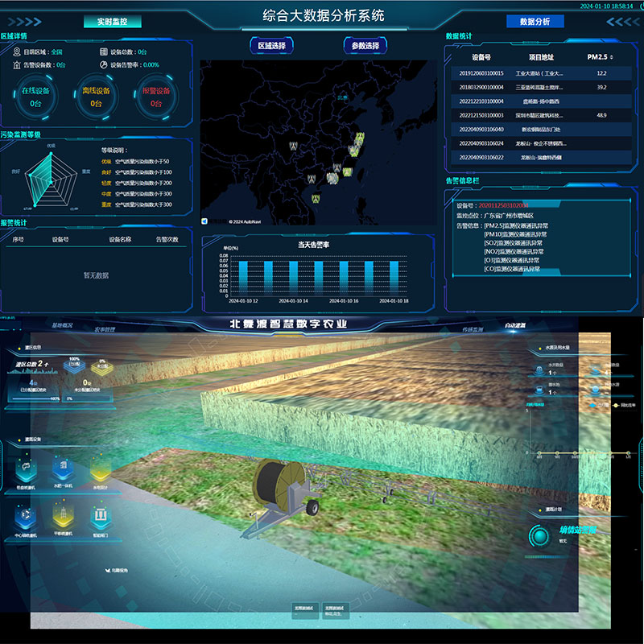The width and height of the screenshot is (644, 644).
Task: Open the 区域选择 region selector
Action: coord(271,46)
